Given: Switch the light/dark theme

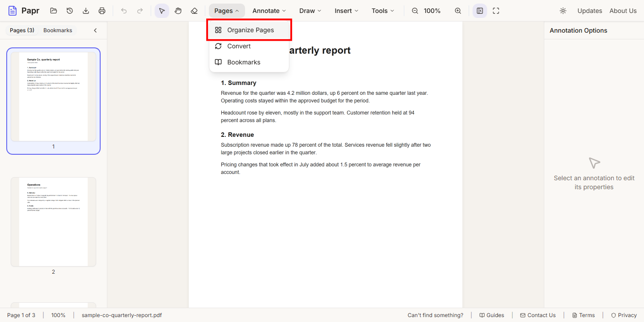Looking at the screenshot, I should click(563, 11).
